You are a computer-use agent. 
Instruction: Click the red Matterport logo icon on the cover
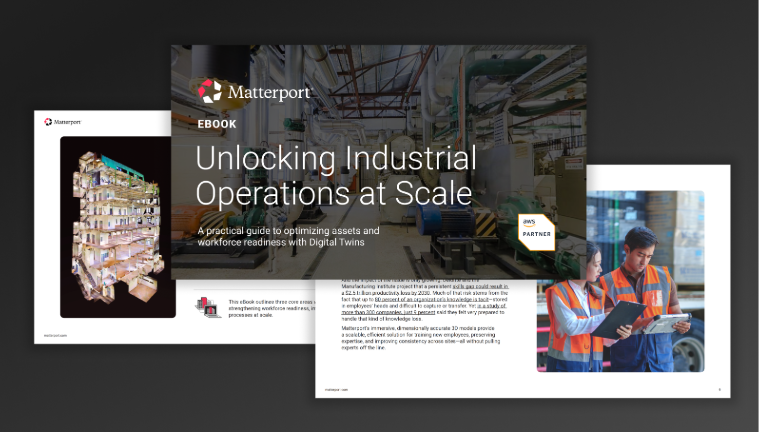pos(210,92)
